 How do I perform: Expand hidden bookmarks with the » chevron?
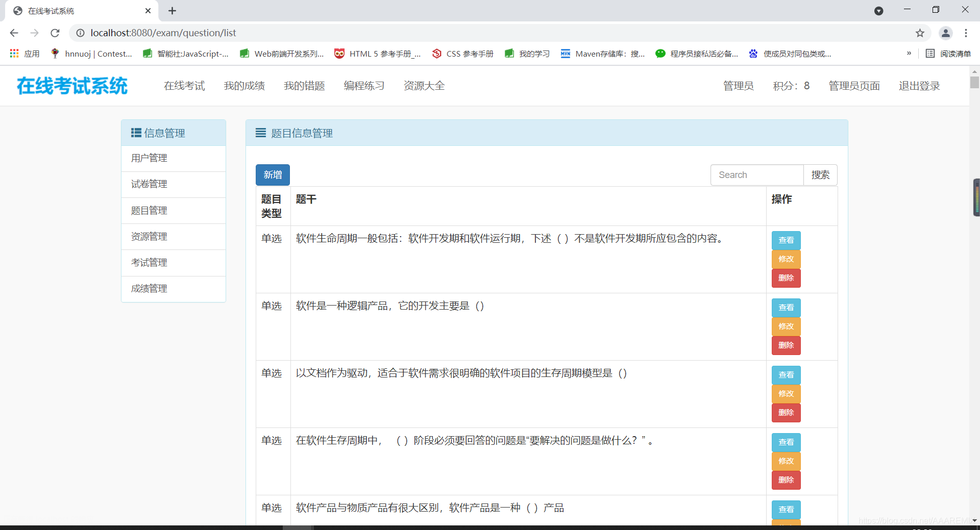(909, 53)
